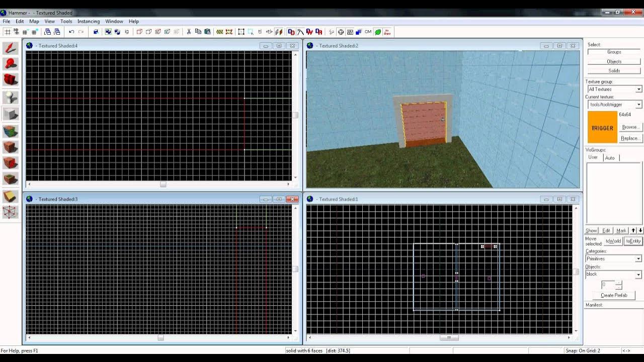Click the Edit cordon bounds icon
The image size is (644, 362).
[x=229, y=32]
